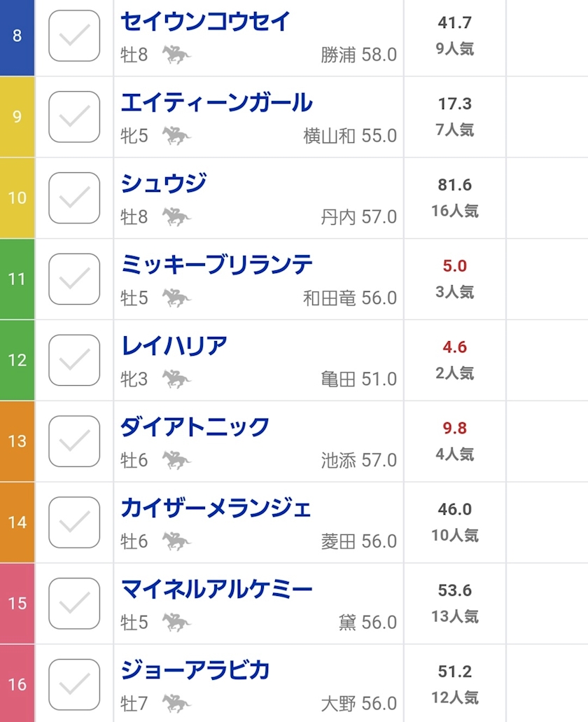Click horse icon in レイハリア row
This screenshot has width=588, height=722.
click(x=176, y=380)
